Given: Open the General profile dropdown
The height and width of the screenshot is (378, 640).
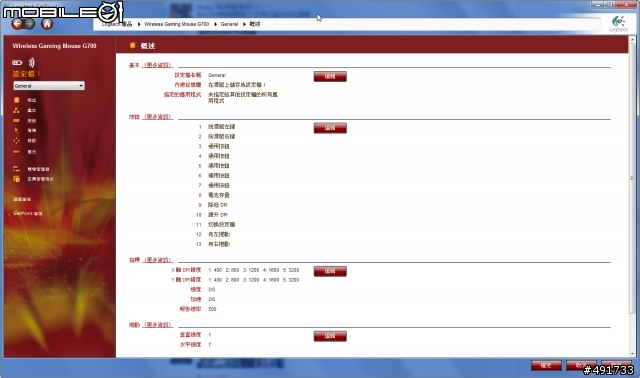Looking at the screenshot, I should tap(49, 86).
